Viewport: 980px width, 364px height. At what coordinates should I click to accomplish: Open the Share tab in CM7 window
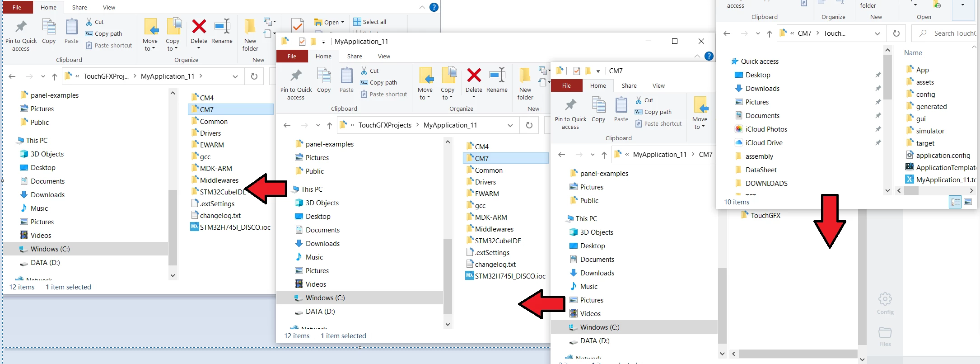629,85
